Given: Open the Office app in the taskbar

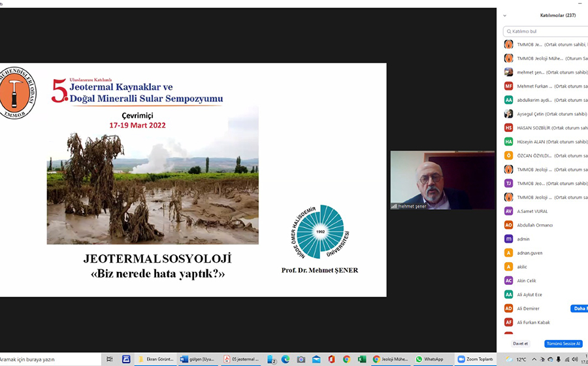Looking at the screenshot, I should (331, 359).
